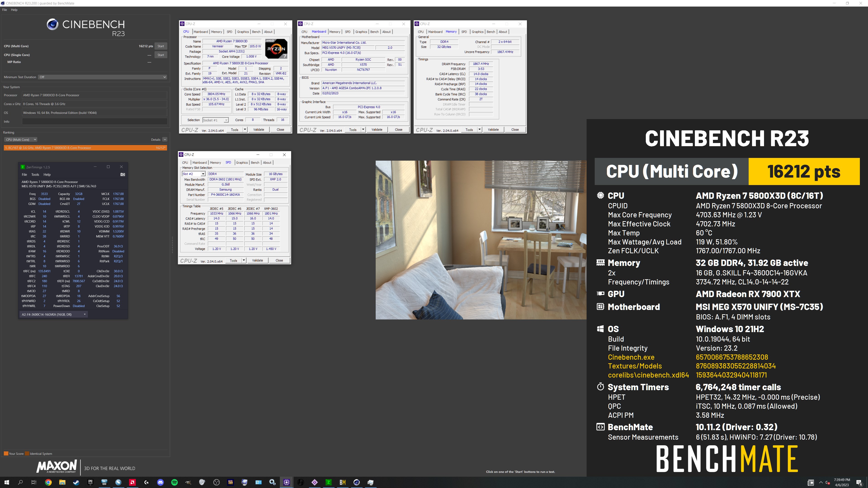The image size is (868, 488).
Task: Open the ZenTimings Tools menu
Action: click(x=35, y=174)
